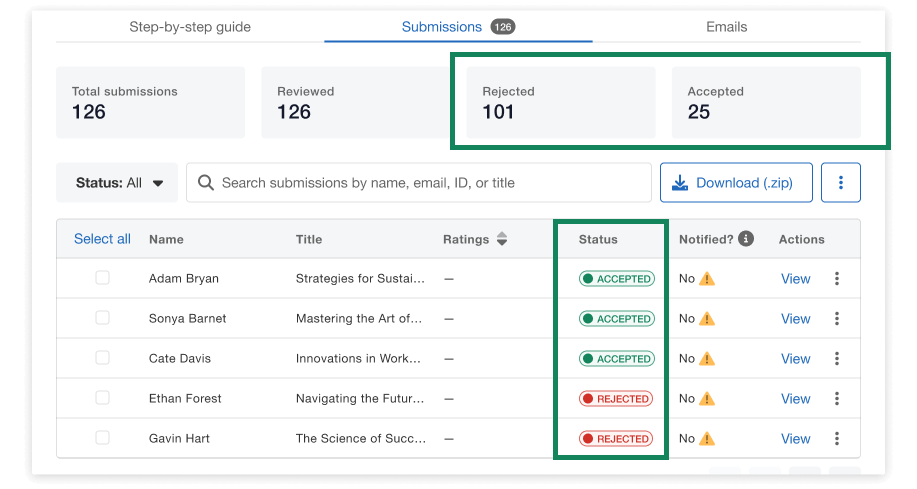The height and width of the screenshot is (489, 917).
Task: Click the search submissions input field
Action: click(420, 183)
